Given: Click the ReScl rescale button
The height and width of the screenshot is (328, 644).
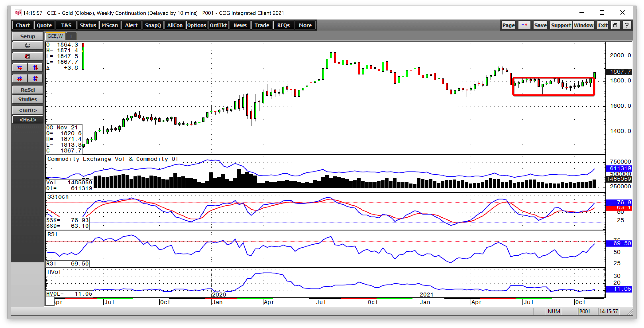Looking at the screenshot, I should (x=27, y=90).
